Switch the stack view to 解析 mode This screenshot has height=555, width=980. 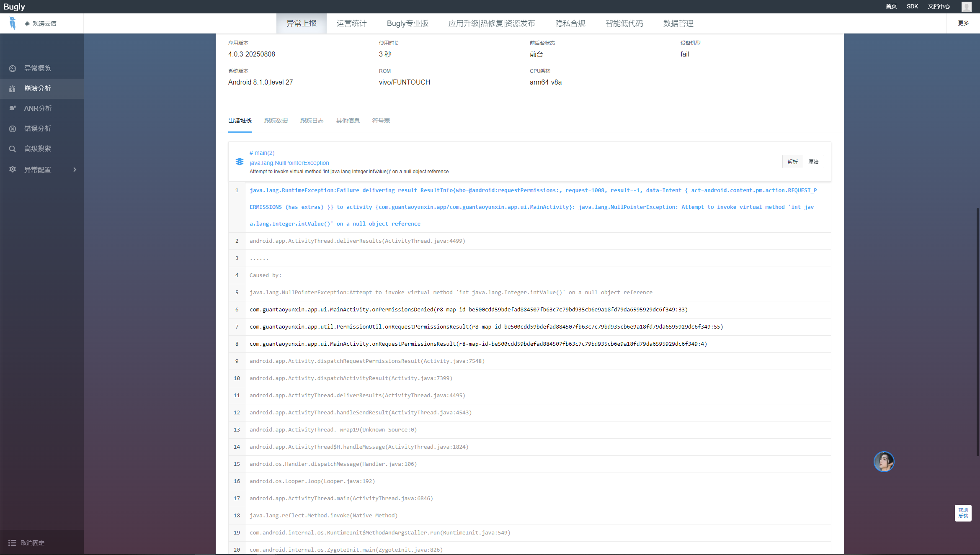tap(792, 162)
